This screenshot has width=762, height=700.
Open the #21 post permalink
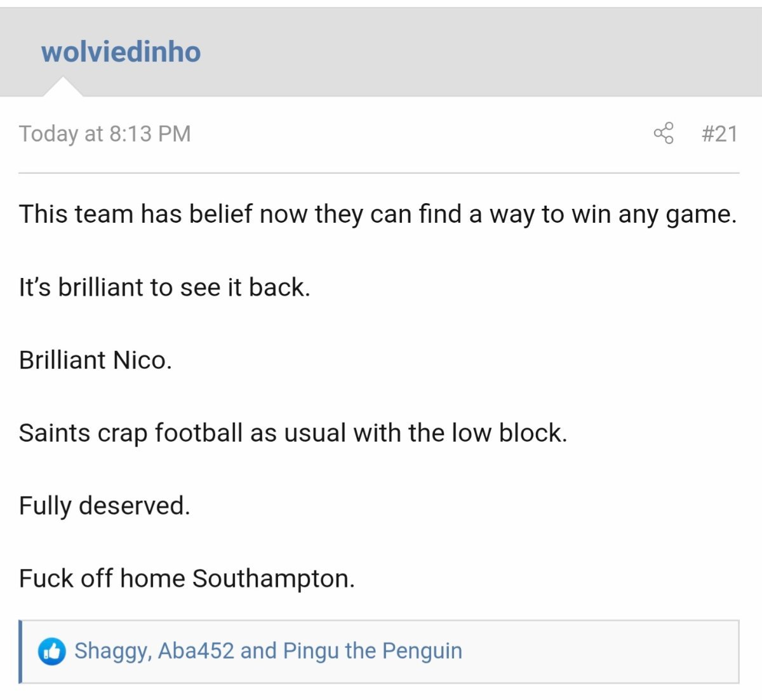point(719,133)
